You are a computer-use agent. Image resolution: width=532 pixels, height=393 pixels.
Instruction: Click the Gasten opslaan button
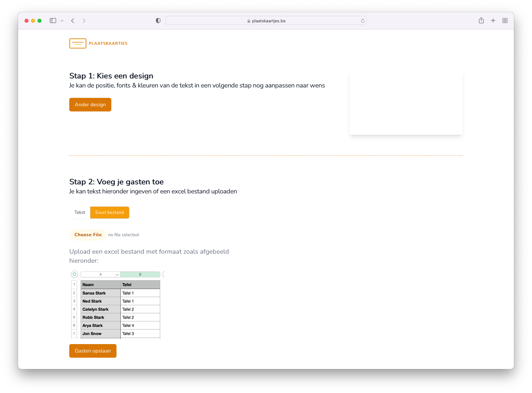[x=93, y=351]
